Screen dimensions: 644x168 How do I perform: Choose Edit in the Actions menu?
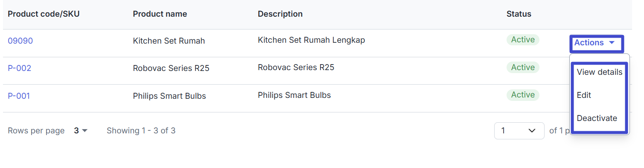[584, 95]
